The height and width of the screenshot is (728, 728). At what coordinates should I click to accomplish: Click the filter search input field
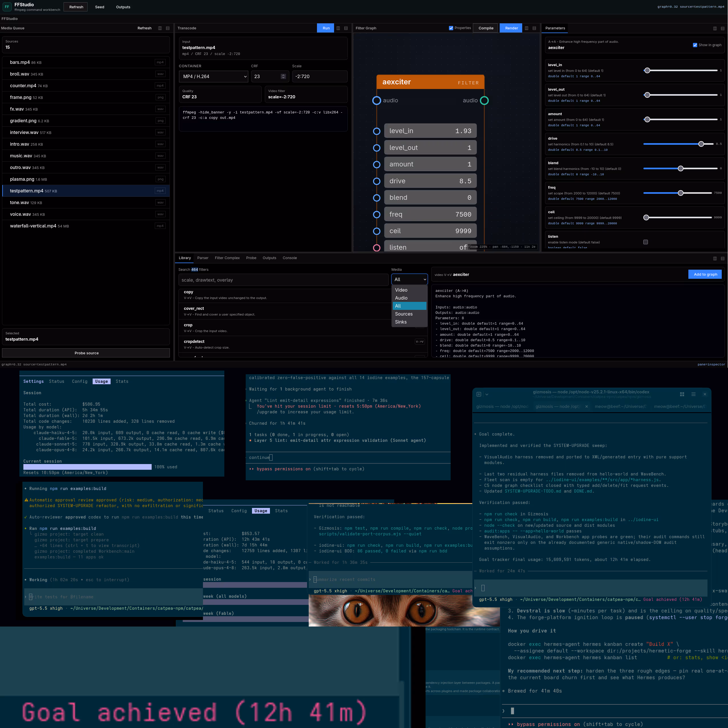(x=283, y=280)
